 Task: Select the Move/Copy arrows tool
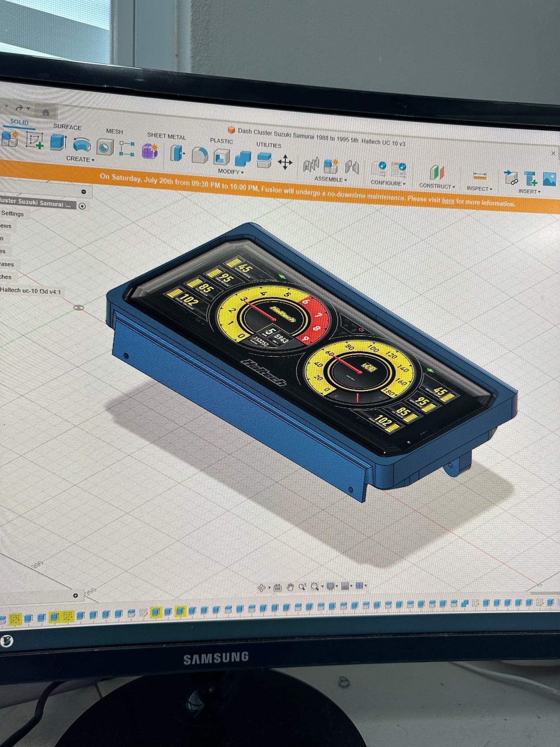click(x=285, y=162)
